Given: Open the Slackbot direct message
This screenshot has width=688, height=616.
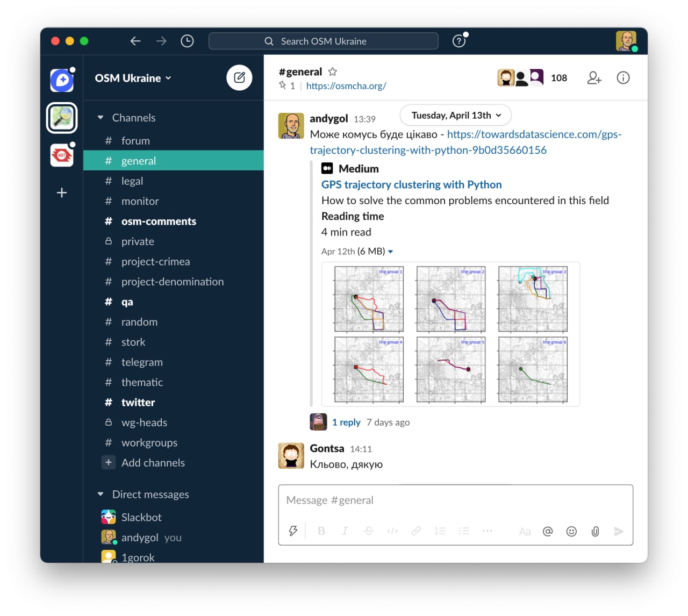Looking at the screenshot, I should 174,517.
